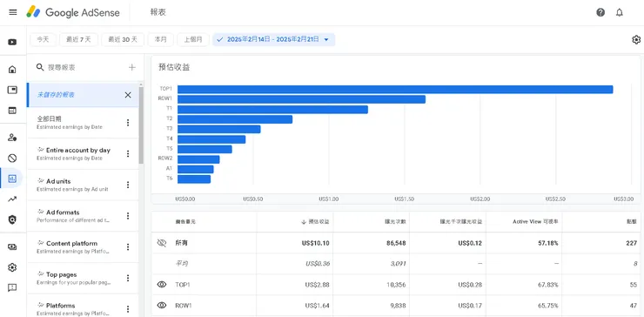
Task: Open the help question mark icon
Action: pos(600,12)
